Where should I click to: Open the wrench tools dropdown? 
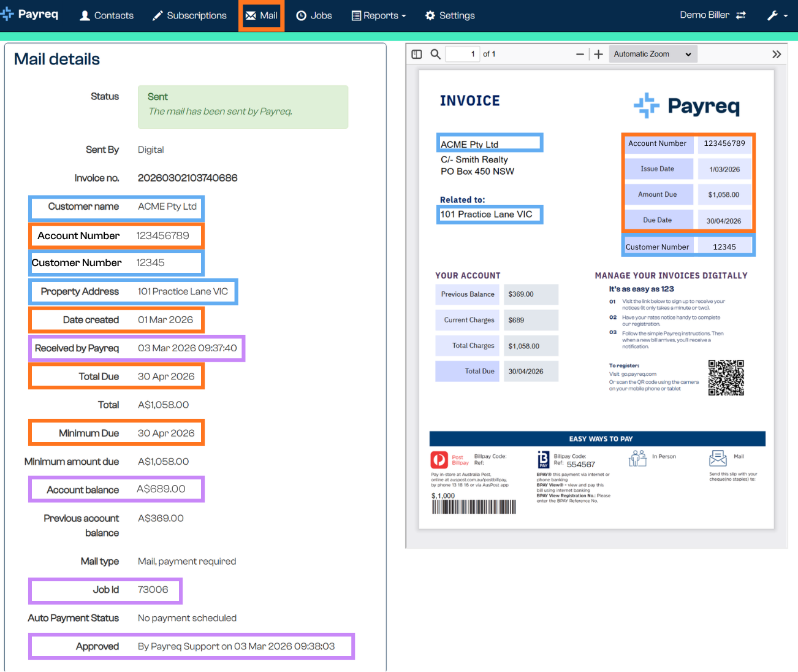click(777, 15)
